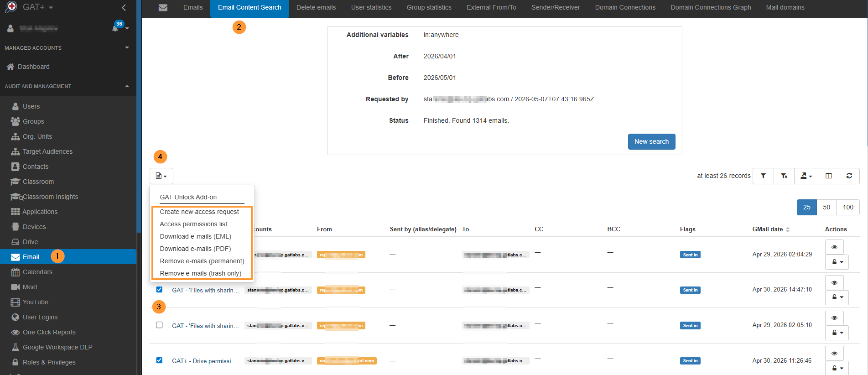Open the email actions document dropdown
The height and width of the screenshot is (375, 868).
[x=161, y=176]
